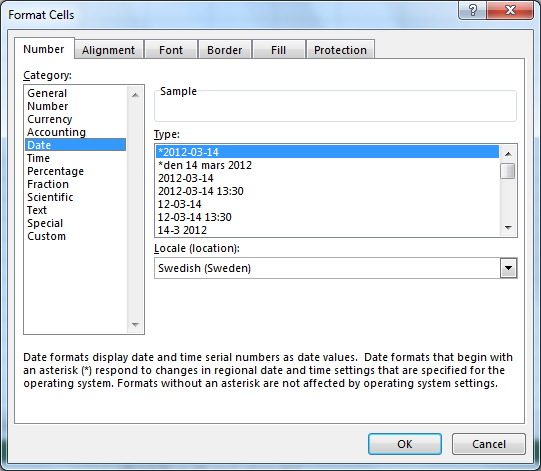Confirm with the OK button

pos(405,444)
